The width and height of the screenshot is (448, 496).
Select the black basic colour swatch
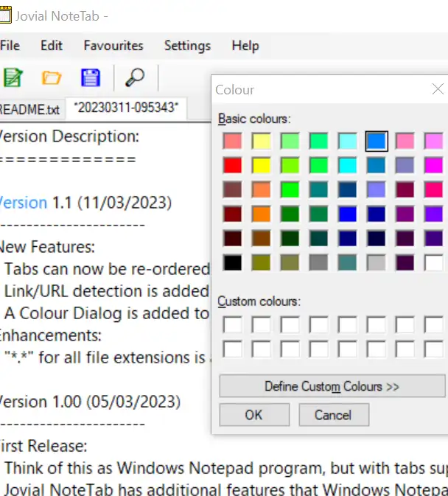tap(232, 262)
